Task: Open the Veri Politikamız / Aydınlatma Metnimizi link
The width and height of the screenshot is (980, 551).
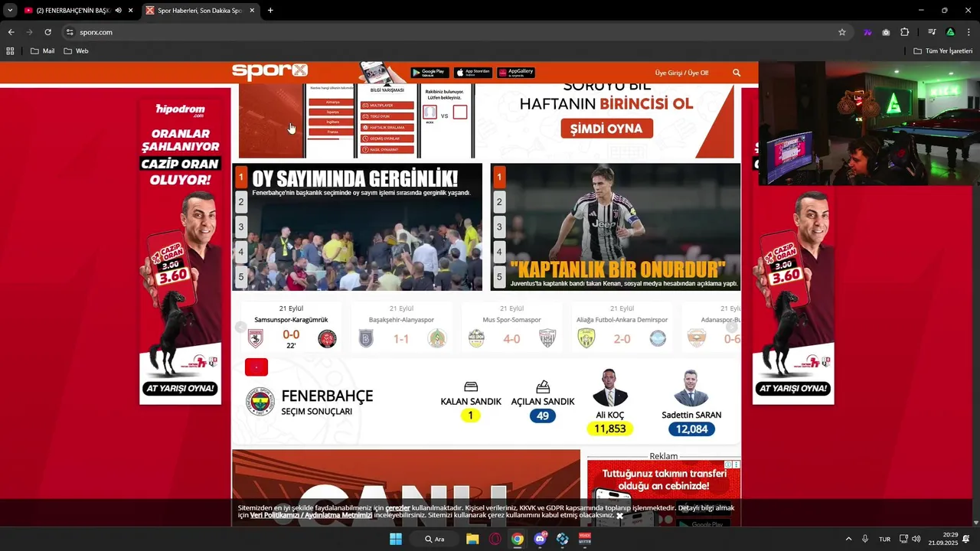Action: pos(312,515)
